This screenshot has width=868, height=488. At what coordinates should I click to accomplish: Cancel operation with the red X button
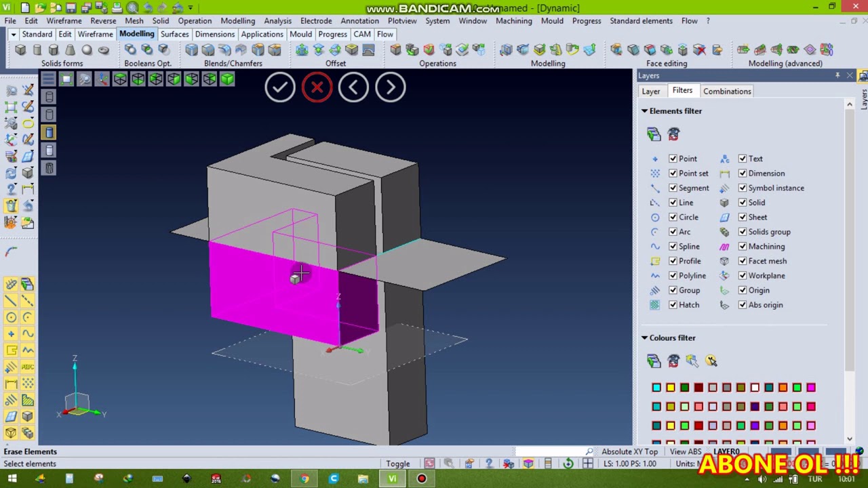point(317,87)
